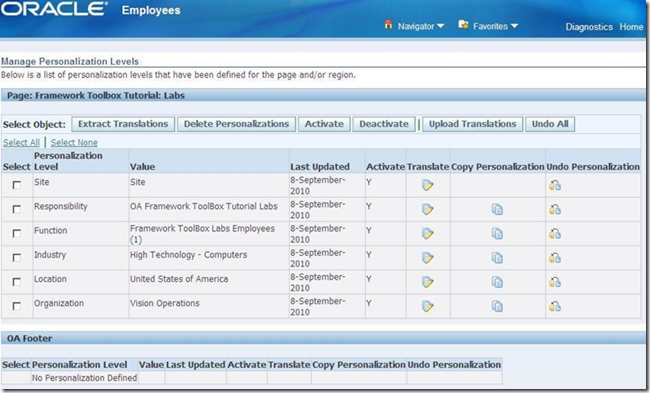Click the Favorites folder icon
The width and height of the screenshot is (650, 393).
click(x=463, y=24)
